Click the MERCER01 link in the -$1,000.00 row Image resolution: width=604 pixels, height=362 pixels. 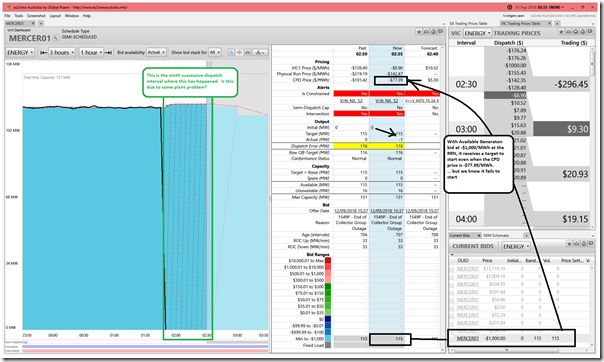(x=467, y=339)
